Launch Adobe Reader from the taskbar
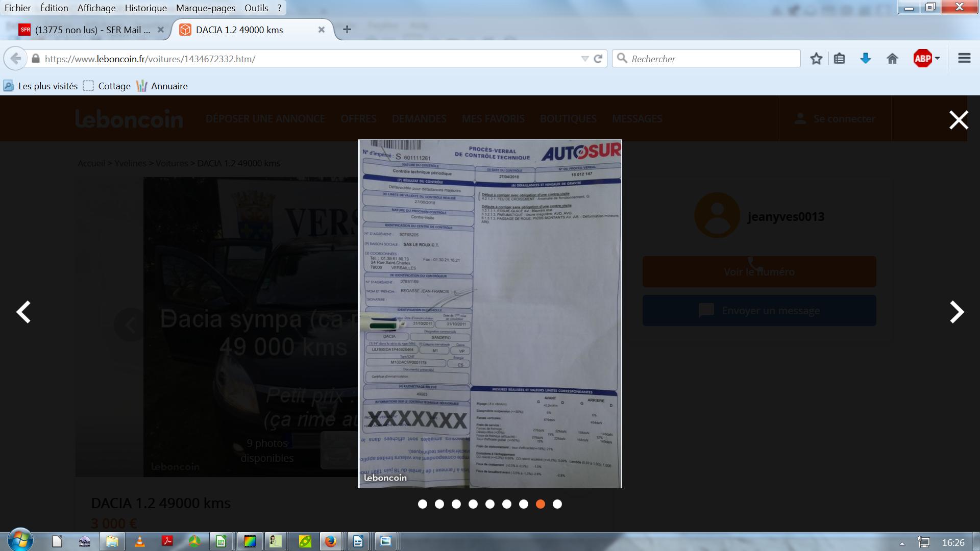The width and height of the screenshot is (980, 551). [x=167, y=541]
